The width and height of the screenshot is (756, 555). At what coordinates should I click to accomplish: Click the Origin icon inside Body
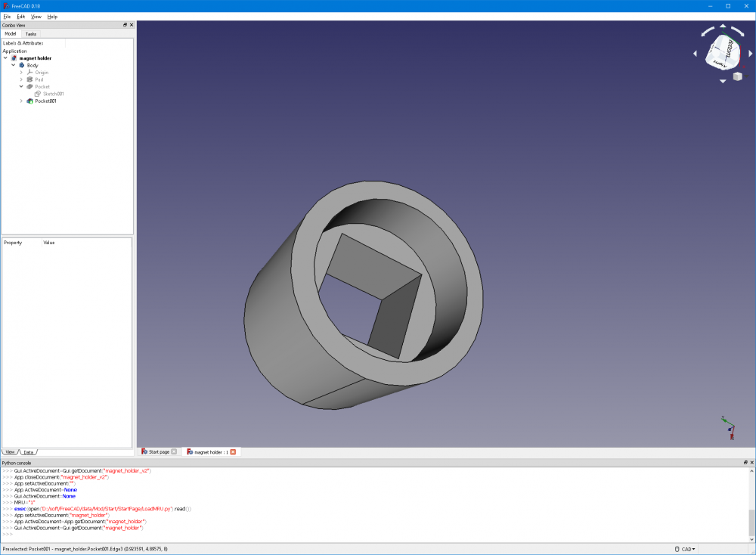(x=30, y=73)
